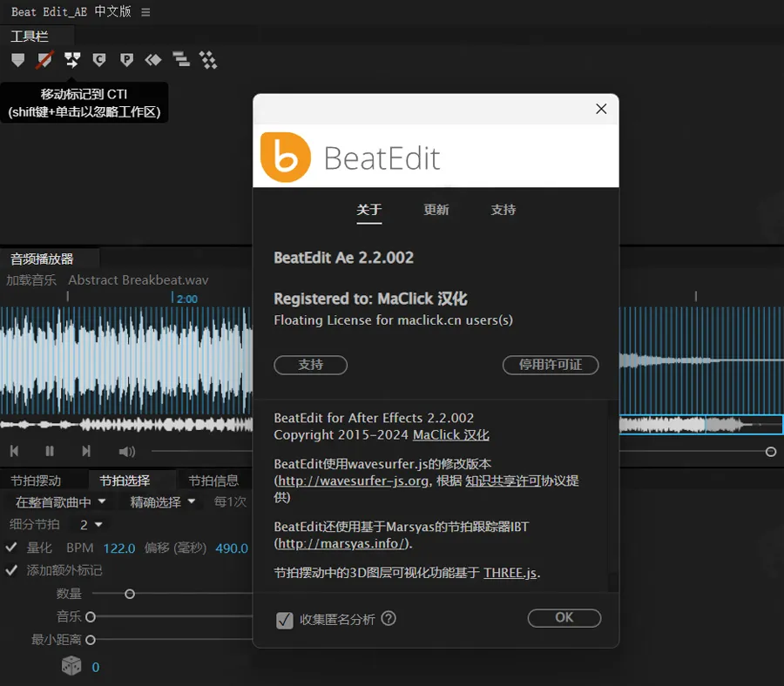Expand the 精确选择 dropdown
The image size is (784, 686).
(164, 502)
